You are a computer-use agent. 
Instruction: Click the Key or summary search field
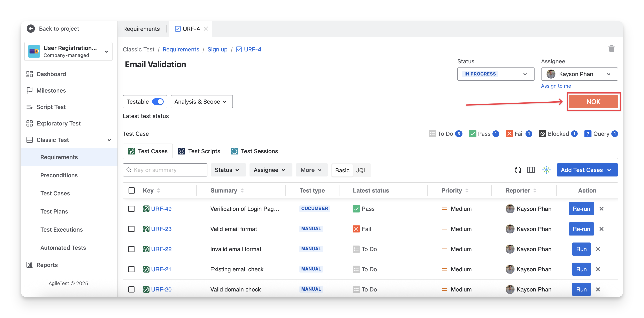pyautogui.click(x=165, y=170)
